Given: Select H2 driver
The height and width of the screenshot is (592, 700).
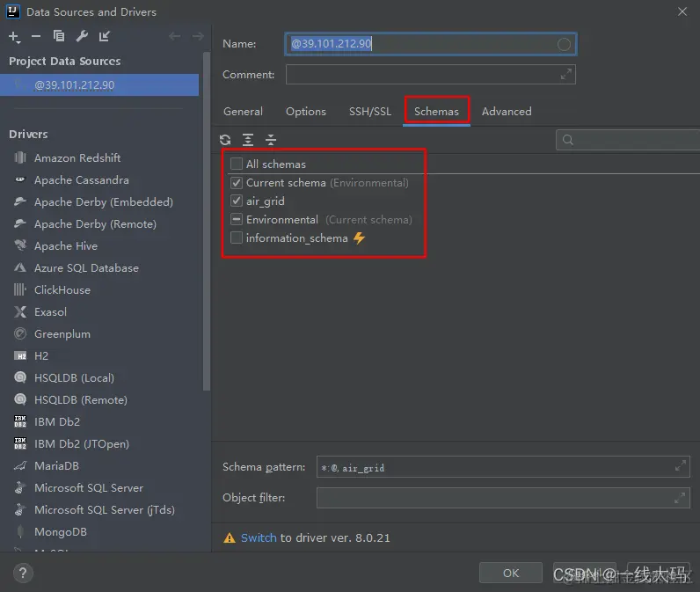Looking at the screenshot, I should click(x=41, y=356).
